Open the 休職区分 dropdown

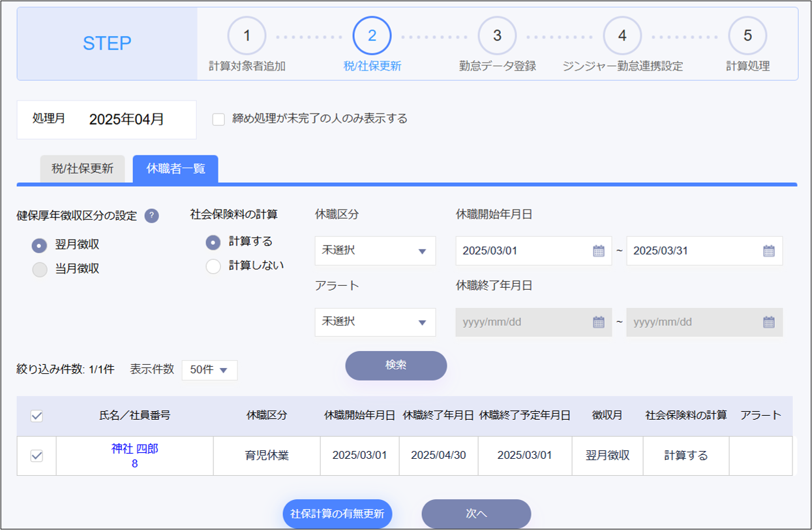coord(375,251)
